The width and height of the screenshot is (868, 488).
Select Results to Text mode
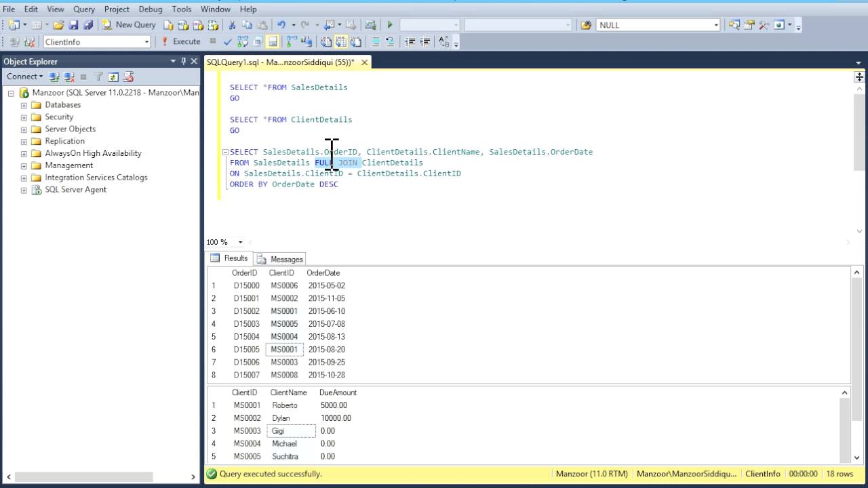(x=326, y=42)
